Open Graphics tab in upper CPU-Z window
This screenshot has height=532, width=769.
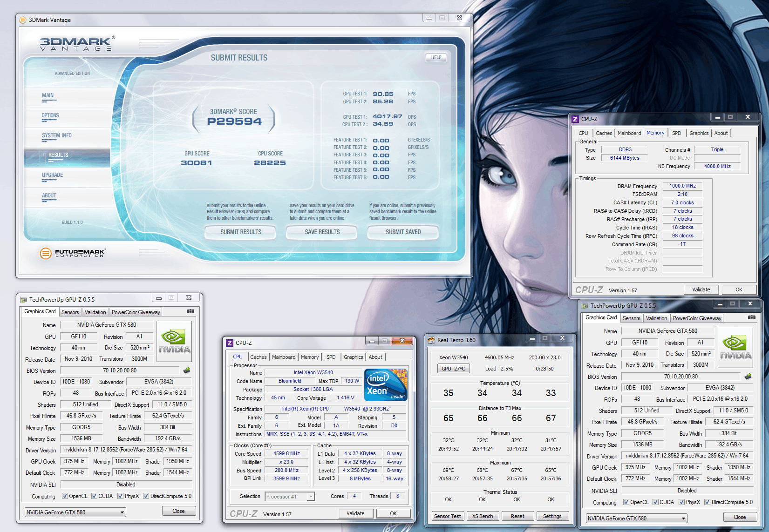[699, 133]
